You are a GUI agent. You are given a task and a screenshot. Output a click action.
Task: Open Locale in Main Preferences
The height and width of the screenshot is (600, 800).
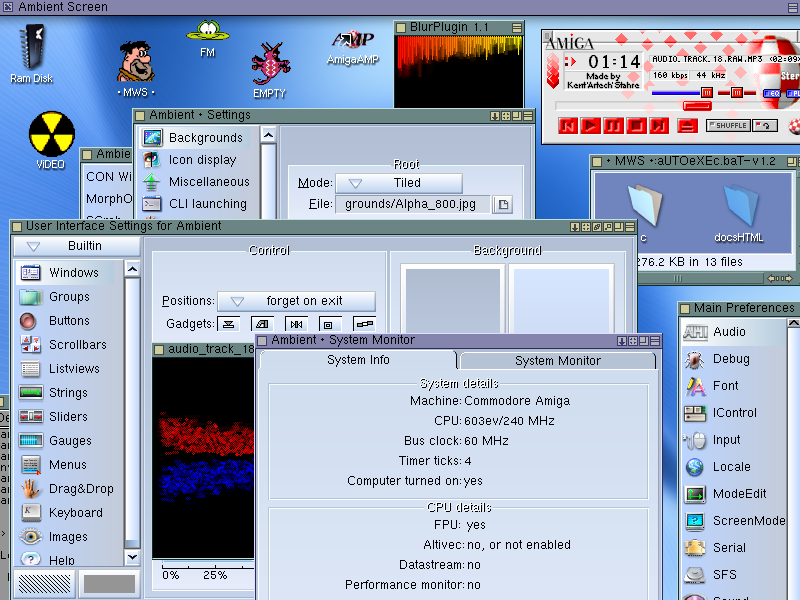[734, 467]
